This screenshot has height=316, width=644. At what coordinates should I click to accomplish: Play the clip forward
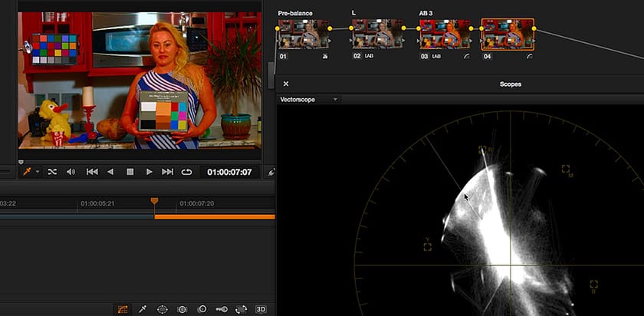coord(149,172)
